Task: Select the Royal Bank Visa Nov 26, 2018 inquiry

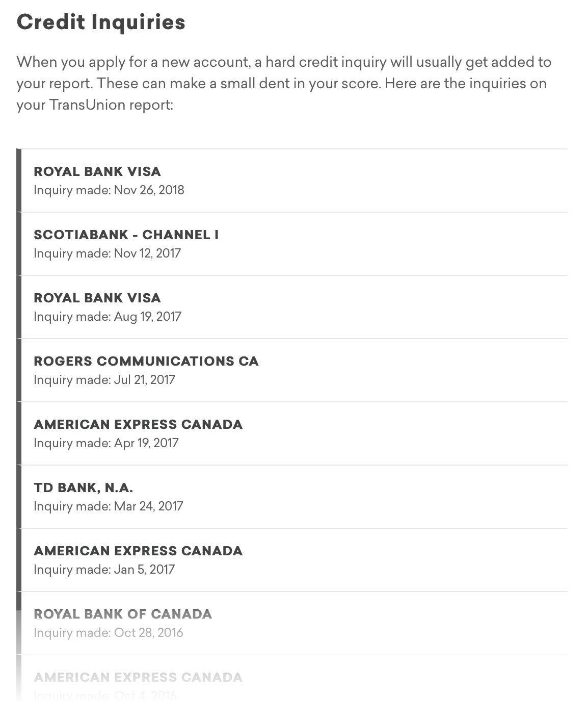Action: point(292,181)
